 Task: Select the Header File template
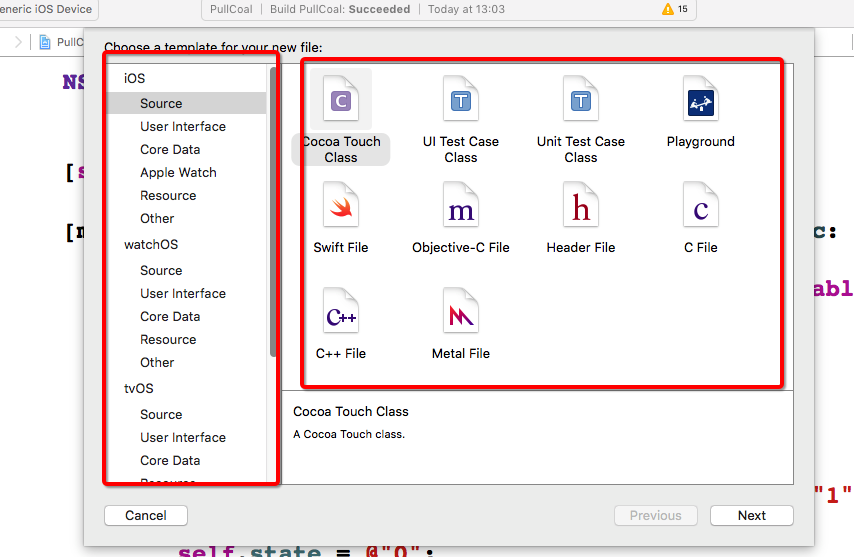(x=581, y=218)
